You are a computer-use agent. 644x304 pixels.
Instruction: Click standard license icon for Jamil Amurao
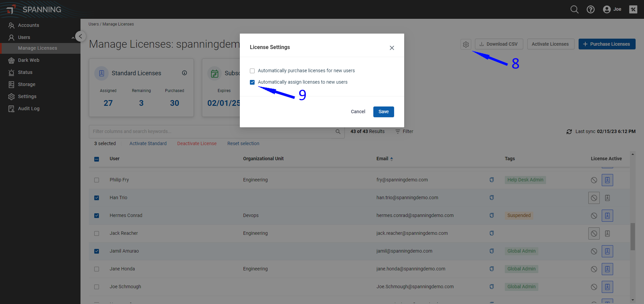tap(607, 251)
